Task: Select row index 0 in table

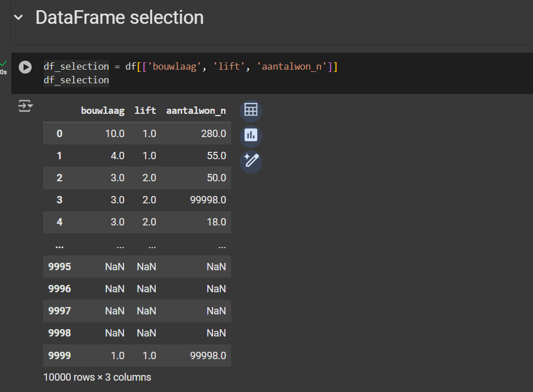Action: click(59, 134)
